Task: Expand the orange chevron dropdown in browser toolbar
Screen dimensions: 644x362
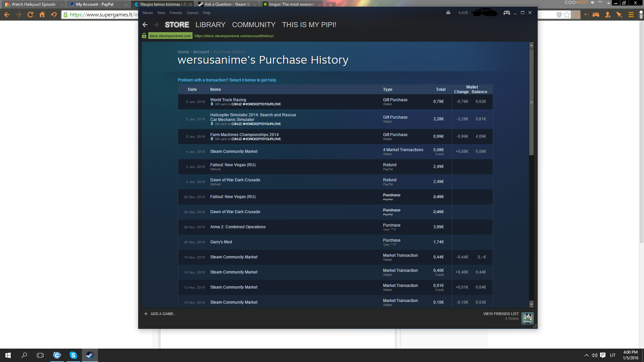Action: click(x=586, y=15)
